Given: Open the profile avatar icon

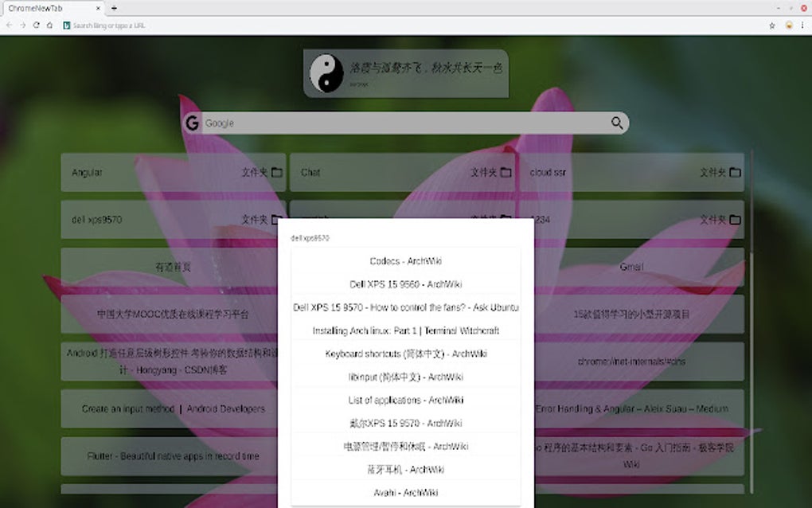Looking at the screenshot, I should pyautogui.click(x=789, y=25).
